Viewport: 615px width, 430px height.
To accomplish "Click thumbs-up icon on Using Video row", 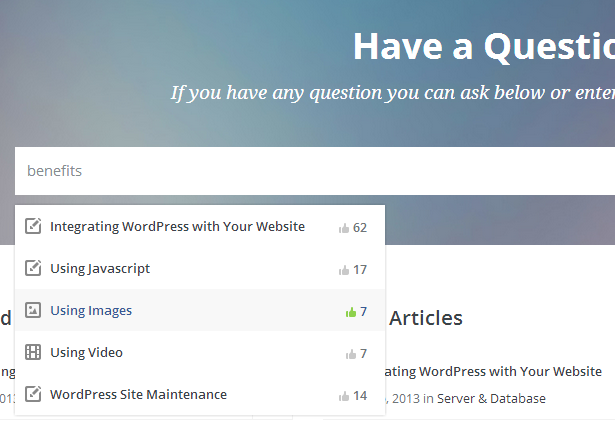I will 351,354.
